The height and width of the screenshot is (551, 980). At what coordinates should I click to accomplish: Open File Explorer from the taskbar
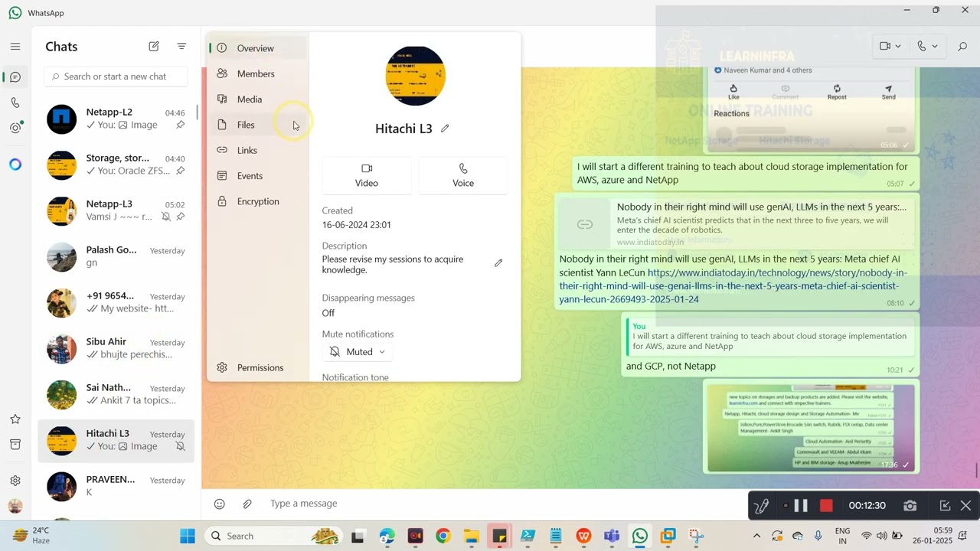point(471,536)
